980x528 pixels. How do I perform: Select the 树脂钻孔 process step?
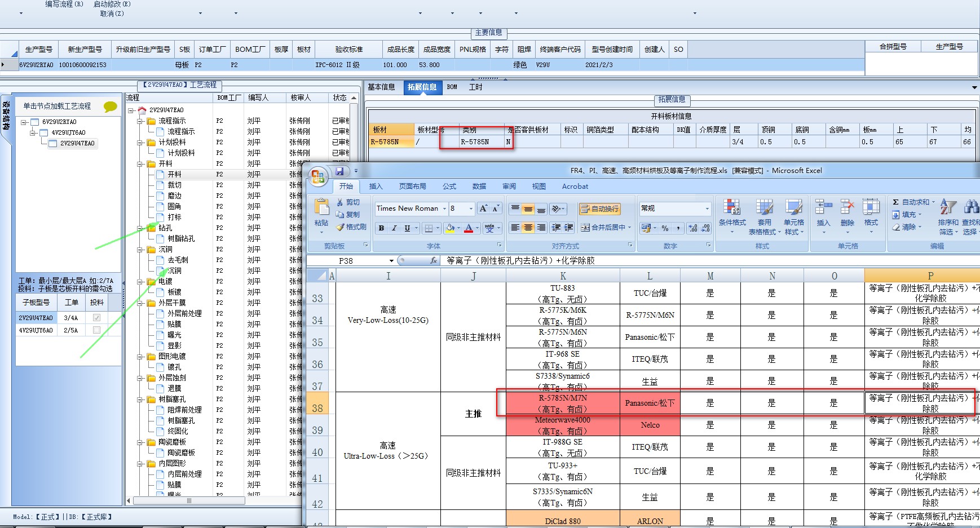[x=181, y=239]
